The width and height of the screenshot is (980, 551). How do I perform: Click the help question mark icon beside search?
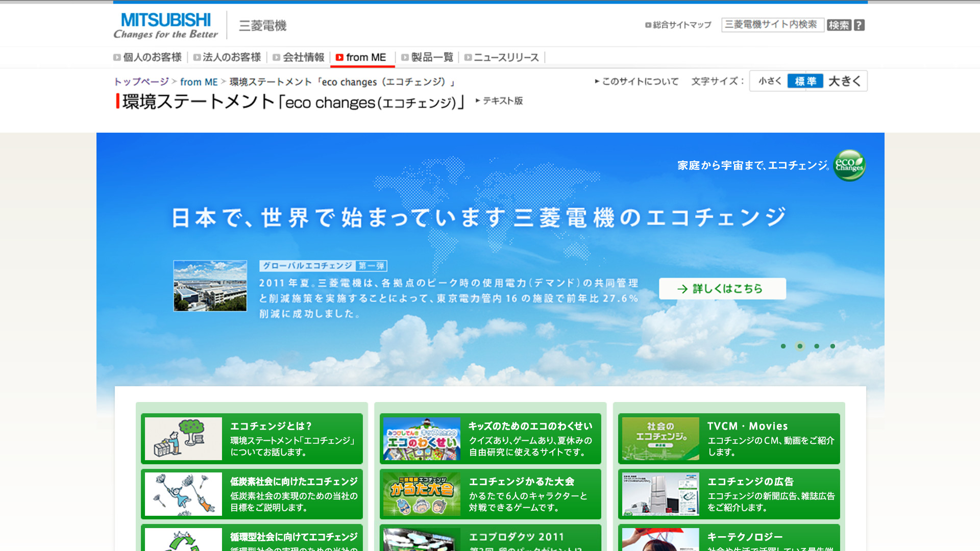tap(859, 25)
